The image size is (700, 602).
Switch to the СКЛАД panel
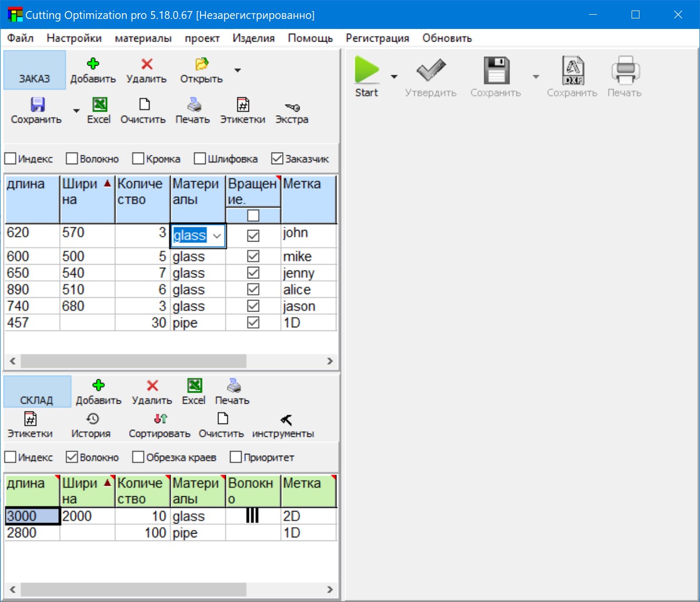coord(37,392)
